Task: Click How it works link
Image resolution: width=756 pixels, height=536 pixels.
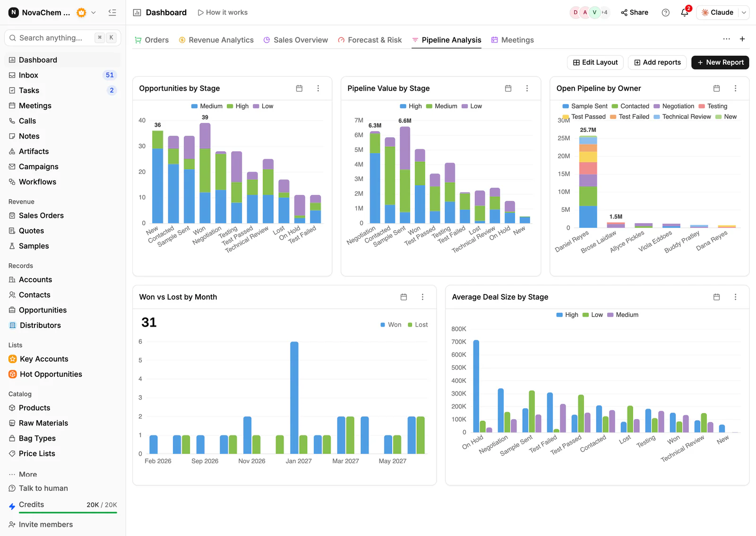Action: 223,12
